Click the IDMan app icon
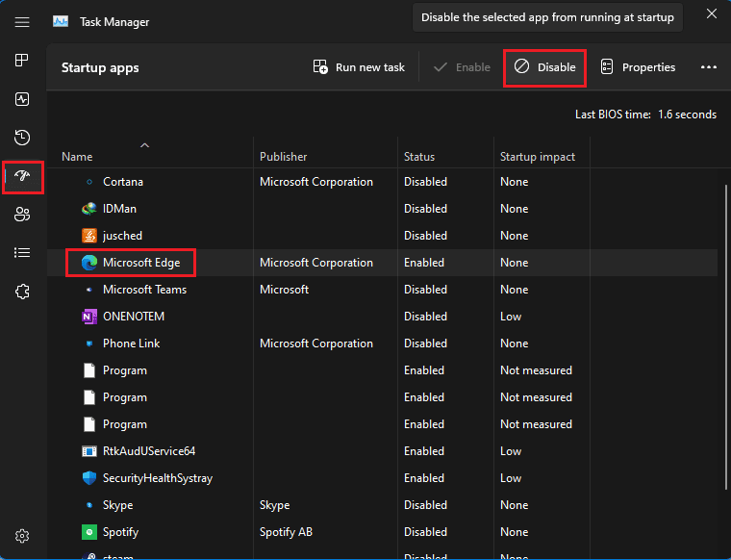 (89, 209)
